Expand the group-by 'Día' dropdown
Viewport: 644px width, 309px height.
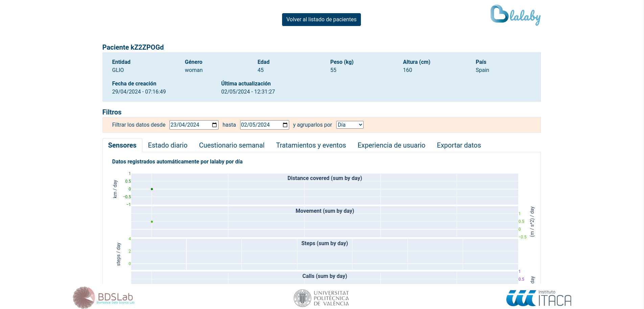[x=350, y=125]
